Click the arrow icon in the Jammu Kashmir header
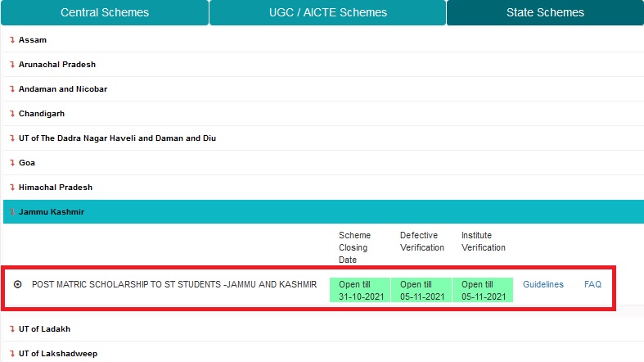Viewport: 644px width, 362px height. click(x=12, y=212)
